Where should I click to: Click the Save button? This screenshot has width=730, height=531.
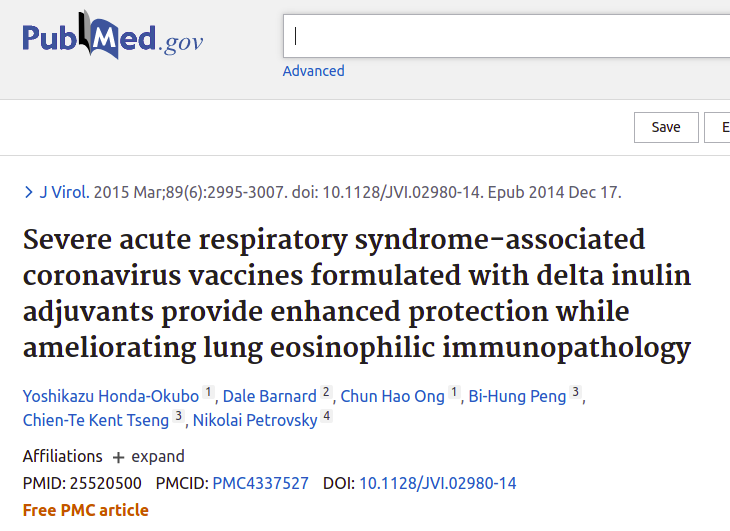[666, 127]
